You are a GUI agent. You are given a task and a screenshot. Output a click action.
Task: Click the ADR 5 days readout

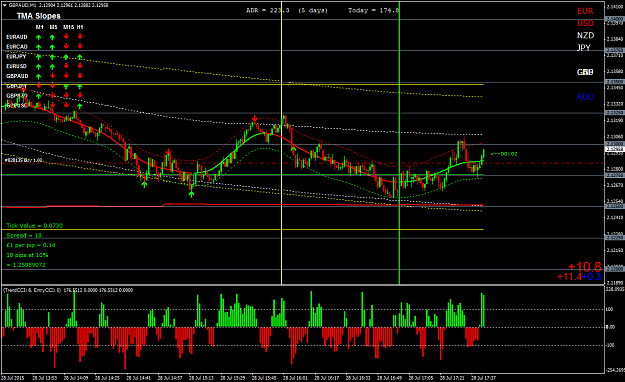(x=287, y=10)
